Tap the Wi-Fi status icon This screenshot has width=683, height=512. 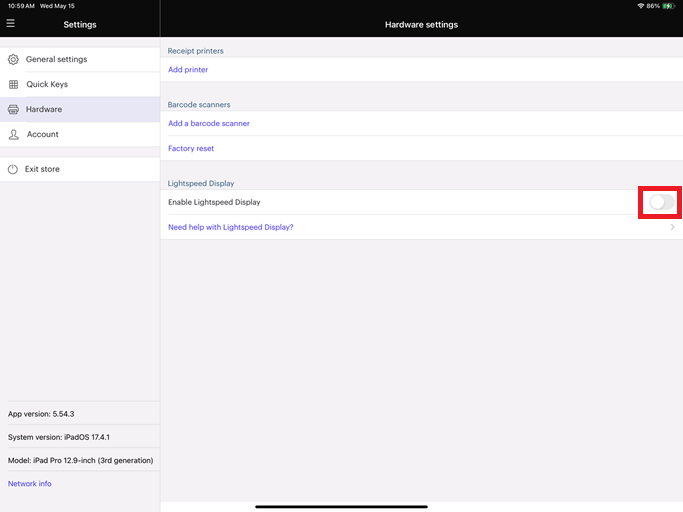pos(640,6)
